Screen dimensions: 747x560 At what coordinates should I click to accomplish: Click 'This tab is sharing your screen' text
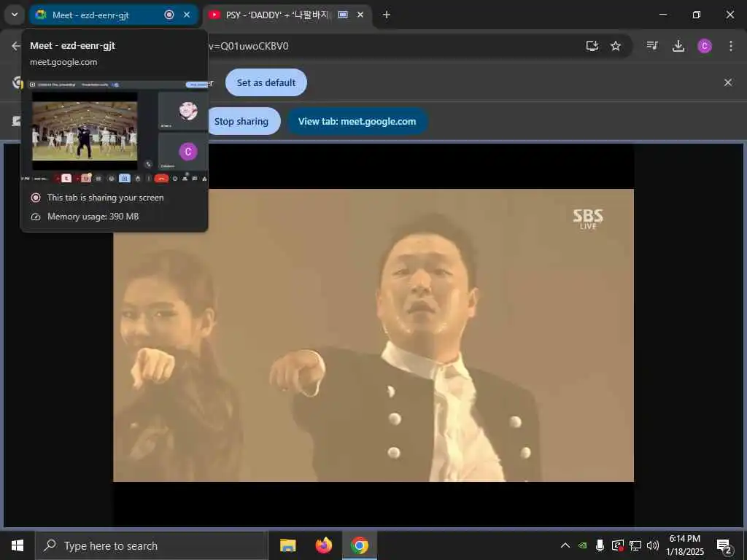pyautogui.click(x=105, y=197)
